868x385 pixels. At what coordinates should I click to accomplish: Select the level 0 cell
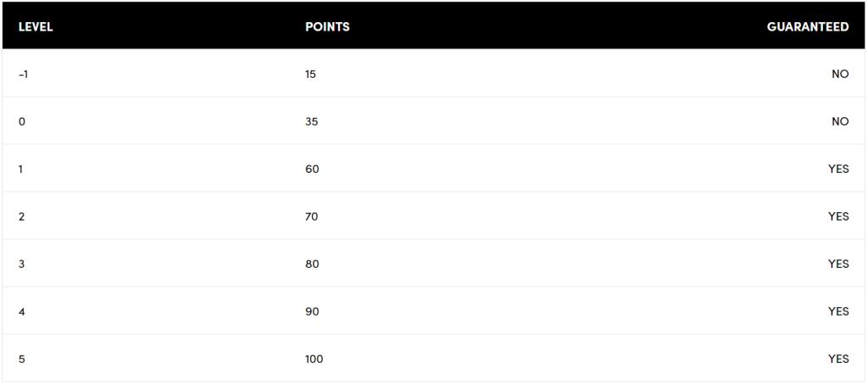pos(22,122)
